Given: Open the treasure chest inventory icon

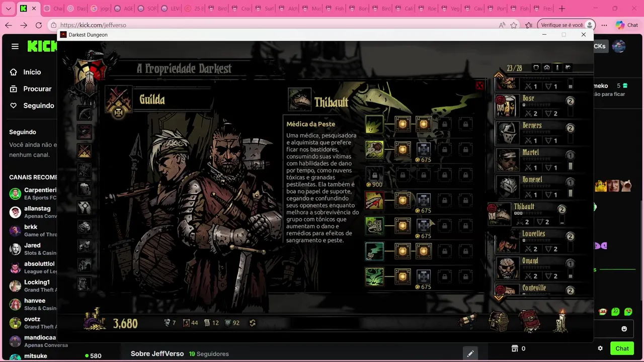Looking at the screenshot, I should pyautogui.click(x=499, y=321).
